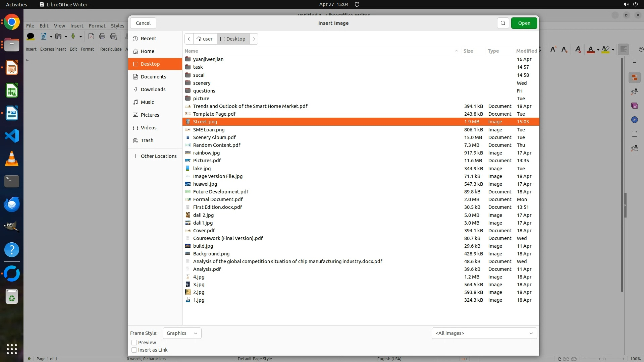The image size is (644, 362).
Task: Select the rainbow.jpg file row
Action: pos(206,153)
